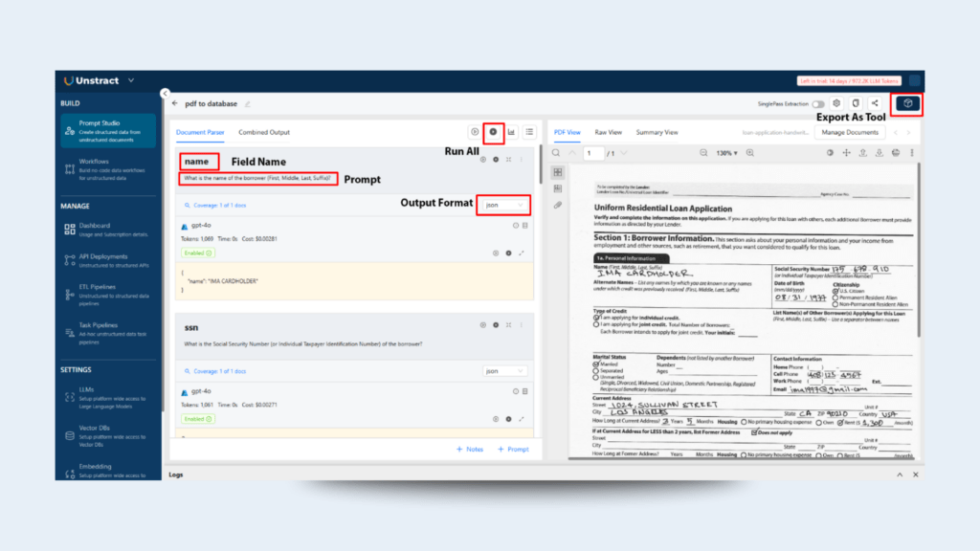Open the paperclip attachments icon in PDF sidebar
Image resolution: width=980 pixels, height=551 pixels.
(x=558, y=204)
